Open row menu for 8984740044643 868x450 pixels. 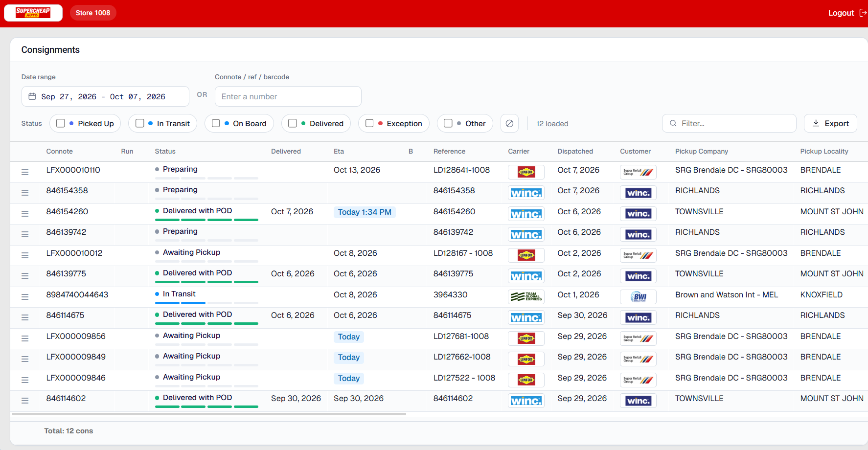pos(25,297)
